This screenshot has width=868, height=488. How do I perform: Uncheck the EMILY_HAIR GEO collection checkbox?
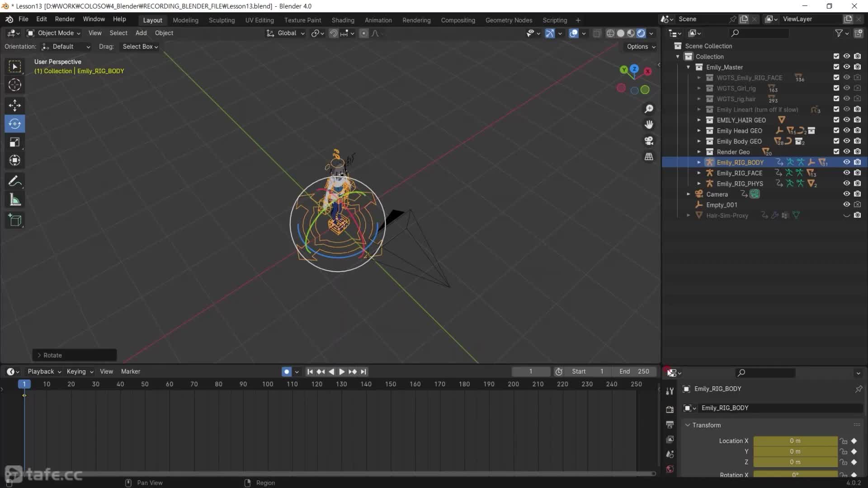[x=836, y=120]
